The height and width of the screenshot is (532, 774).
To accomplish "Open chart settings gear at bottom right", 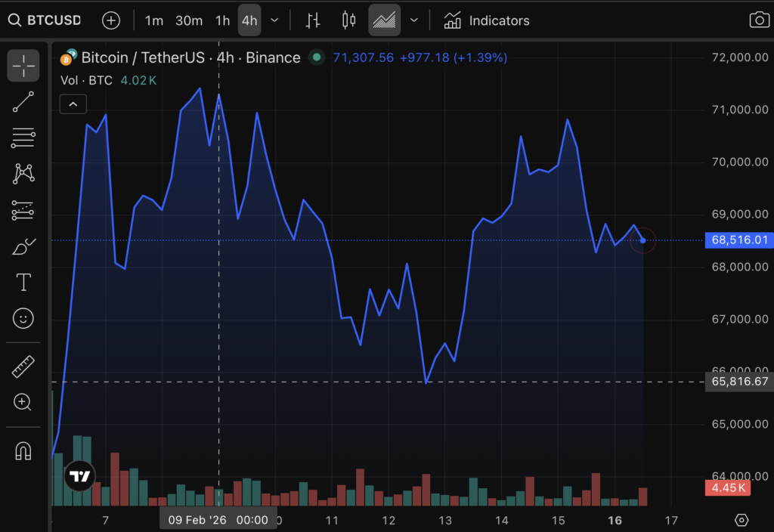I will point(741,520).
